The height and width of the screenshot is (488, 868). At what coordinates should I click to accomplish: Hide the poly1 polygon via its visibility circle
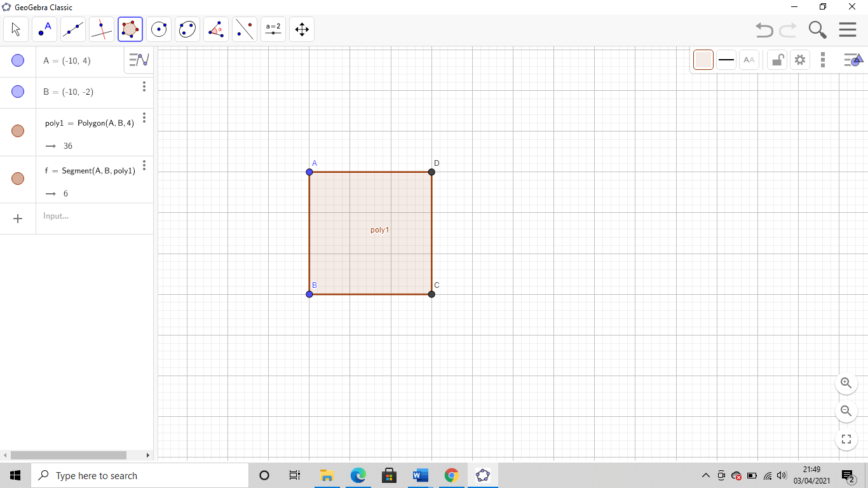18,131
